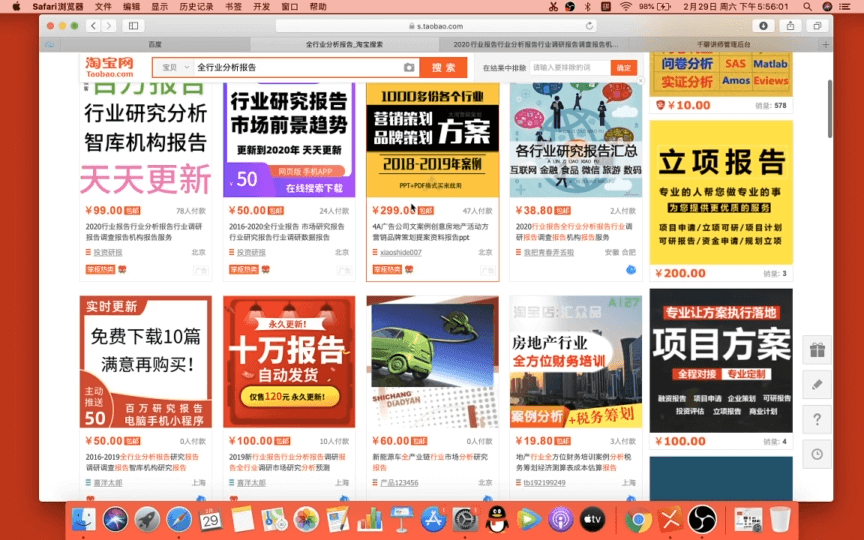The height and width of the screenshot is (540, 864).
Task: Open the tb192199249 shop link
Action: point(544,483)
